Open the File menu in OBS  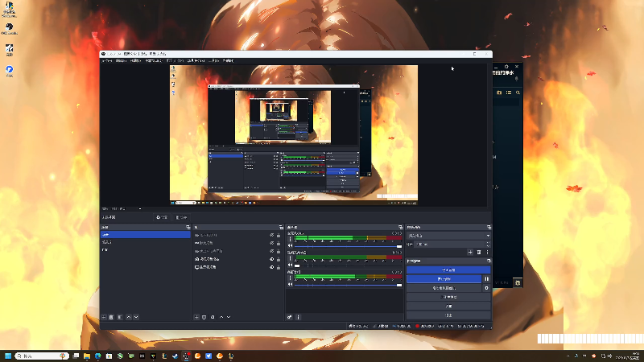[107, 61]
